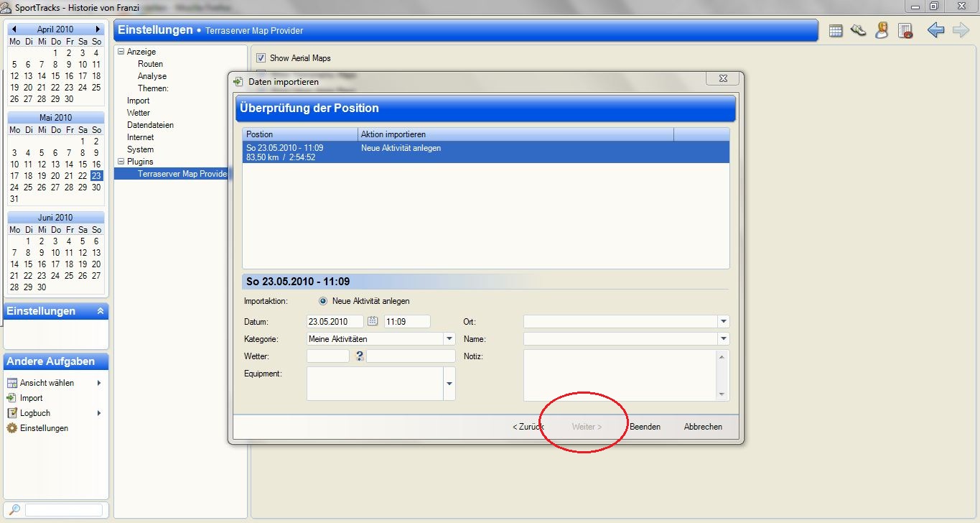
Task: Click the Import icon in Andere Aufgaben
Action: 11,398
